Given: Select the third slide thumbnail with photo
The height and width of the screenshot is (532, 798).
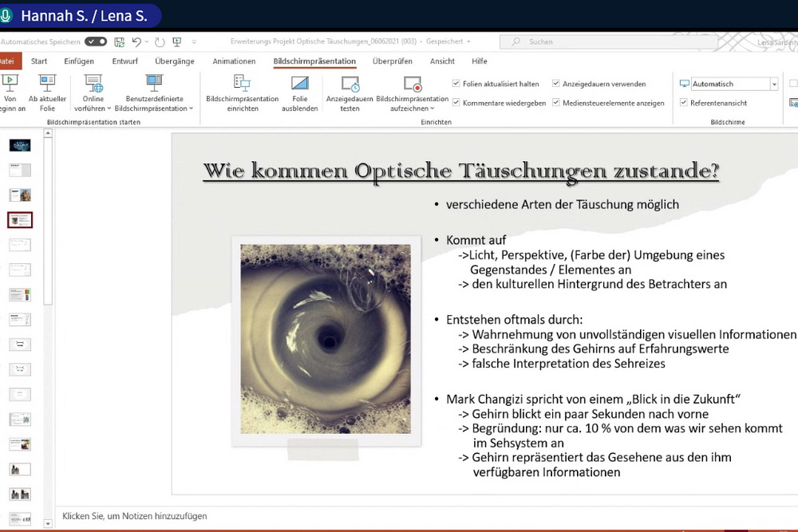Looking at the screenshot, I should pyautogui.click(x=20, y=195).
